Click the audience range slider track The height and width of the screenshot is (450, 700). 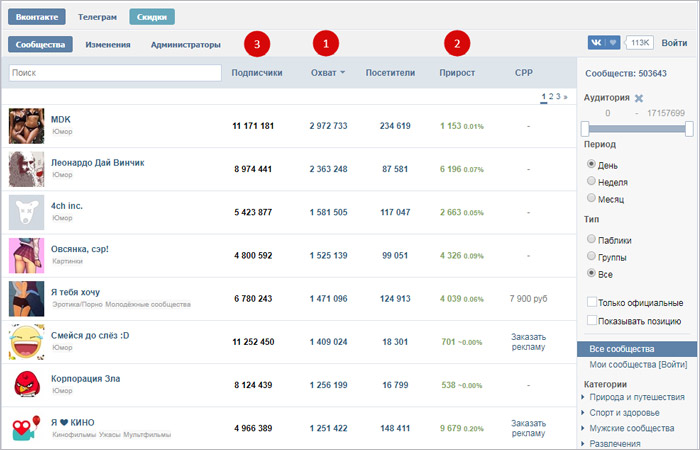637,129
